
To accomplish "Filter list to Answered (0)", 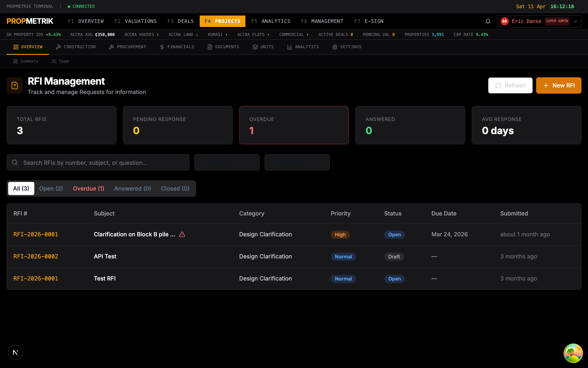I will pos(133,188).
